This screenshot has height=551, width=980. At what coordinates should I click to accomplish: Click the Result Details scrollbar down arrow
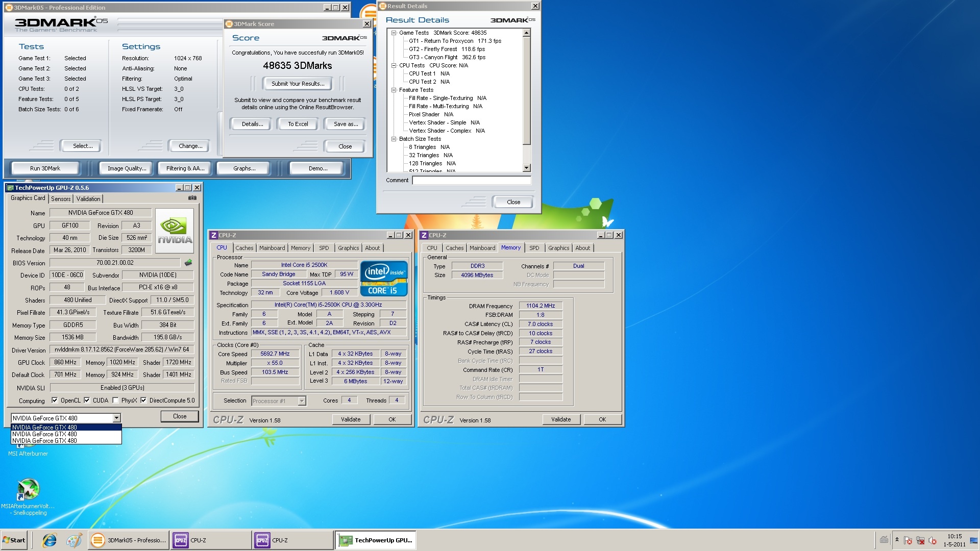point(527,168)
